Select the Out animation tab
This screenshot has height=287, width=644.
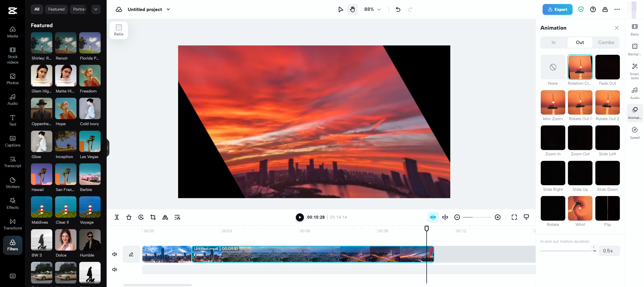580,43
